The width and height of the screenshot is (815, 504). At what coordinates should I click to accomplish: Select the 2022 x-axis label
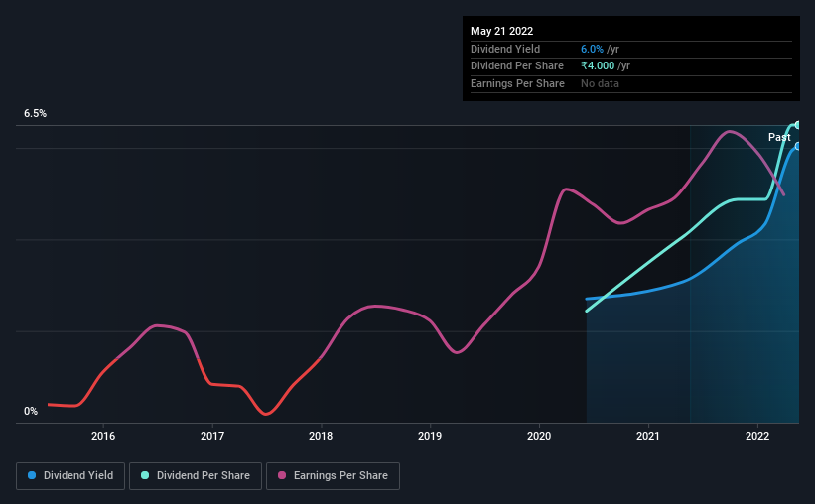757,436
